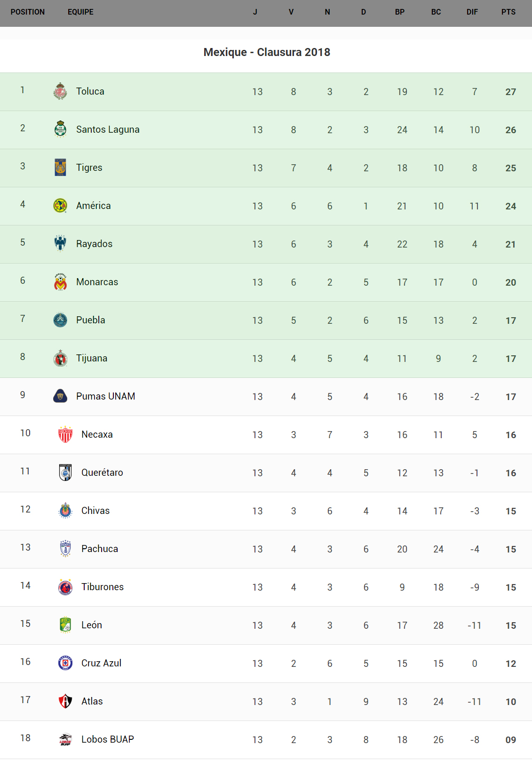This screenshot has height=761, width=532.
Task: Open the Pachuca team name link
Action: [100, 549]
